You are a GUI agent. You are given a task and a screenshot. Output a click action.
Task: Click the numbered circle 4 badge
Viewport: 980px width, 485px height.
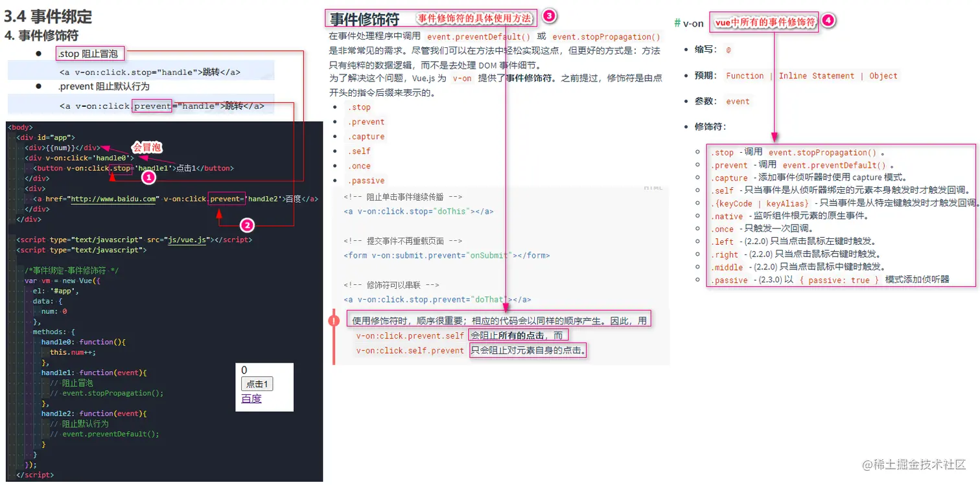tap(828, 21)
